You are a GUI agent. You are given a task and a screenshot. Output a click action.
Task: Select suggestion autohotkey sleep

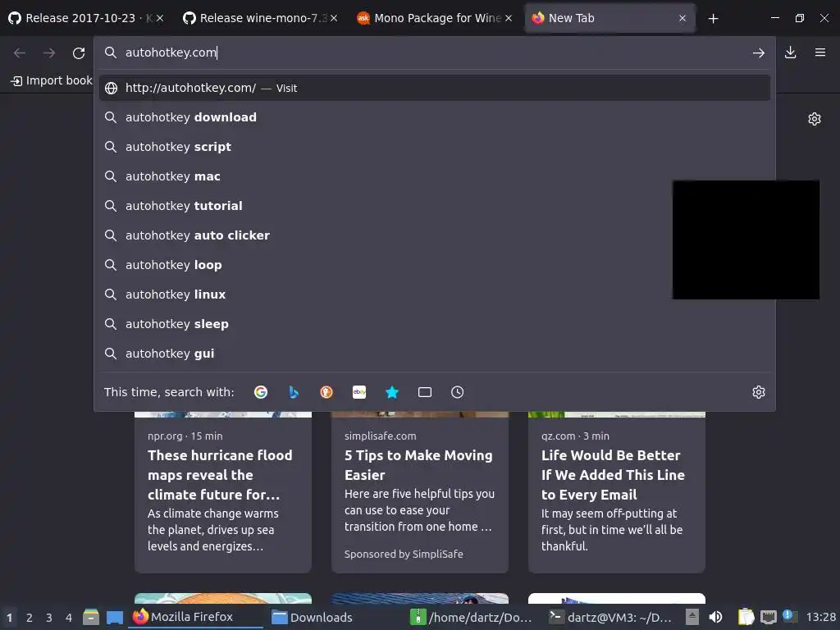[435, 323]
